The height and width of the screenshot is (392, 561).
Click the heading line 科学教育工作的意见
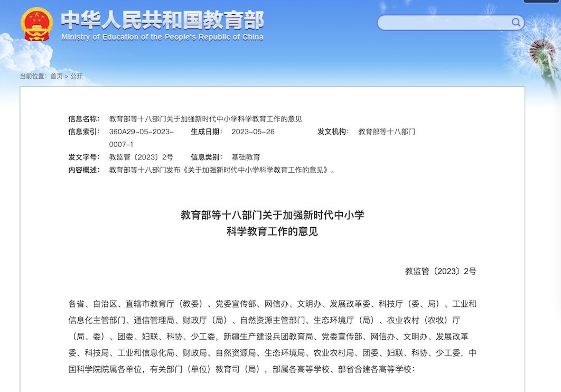[272, 231]
